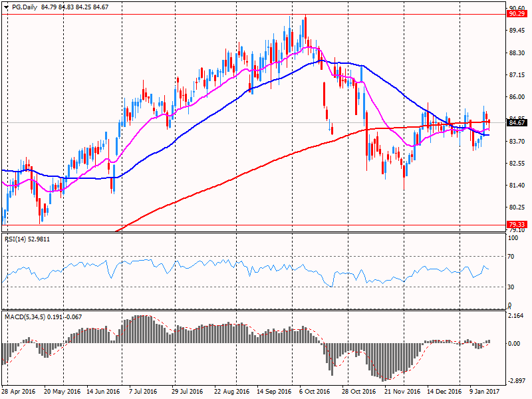Image resolution: width=532 pixels, height=399 pixels.
Task: Select the RSI 30 level label
Action: coord(511,287)
